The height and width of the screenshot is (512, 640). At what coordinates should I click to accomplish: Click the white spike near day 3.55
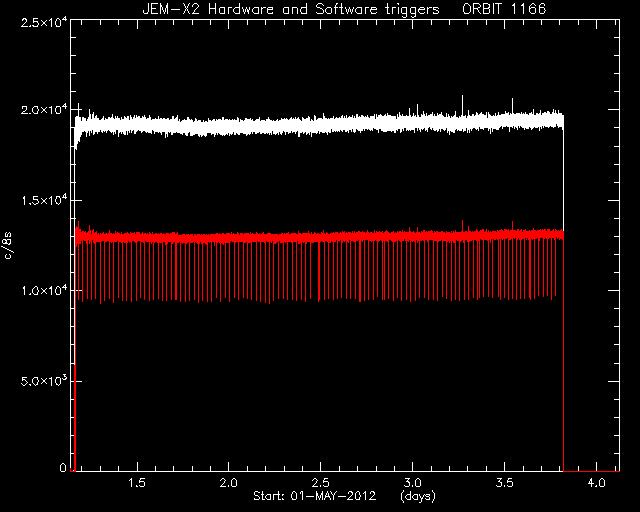513,106
